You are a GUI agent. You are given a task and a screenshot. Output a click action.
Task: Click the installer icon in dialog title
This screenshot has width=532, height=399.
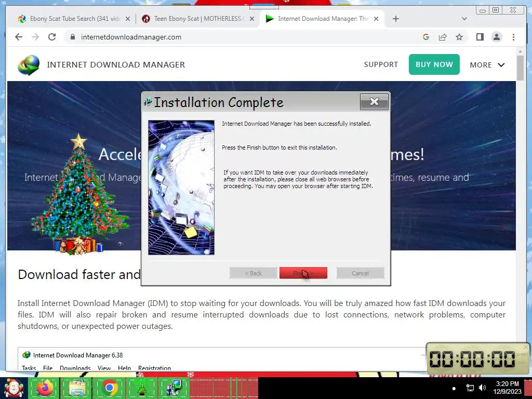point(148,101)
